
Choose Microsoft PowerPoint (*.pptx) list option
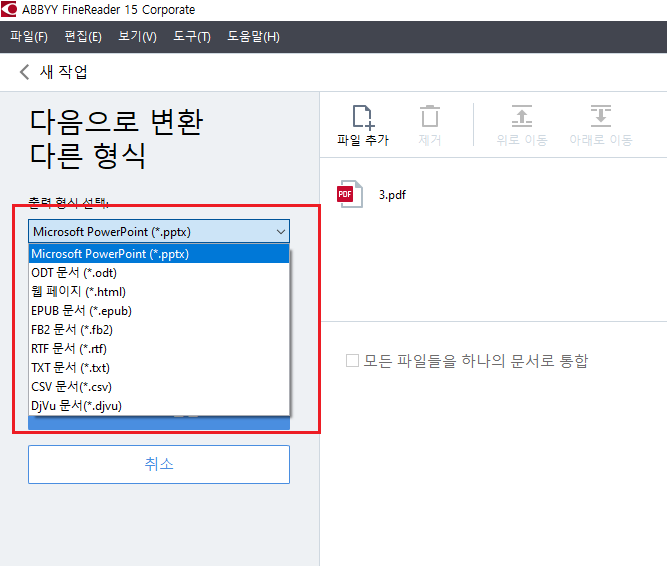click(x=159, y=254)
